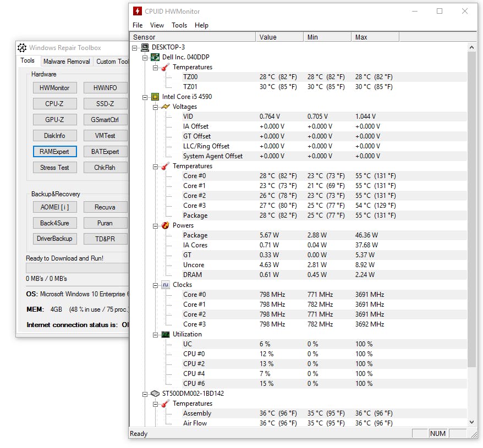This screenshot has height=448, width=483.
Task: Collapse the Utilization group
Action: pos(155,335)
